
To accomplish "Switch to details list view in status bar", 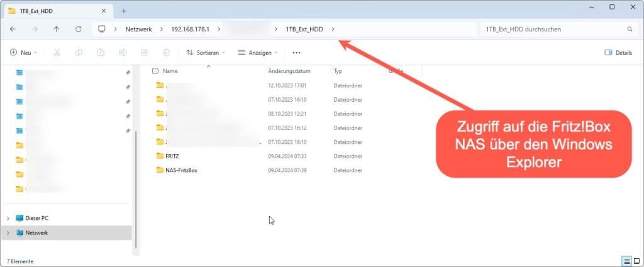I will [x=627, y=261].
